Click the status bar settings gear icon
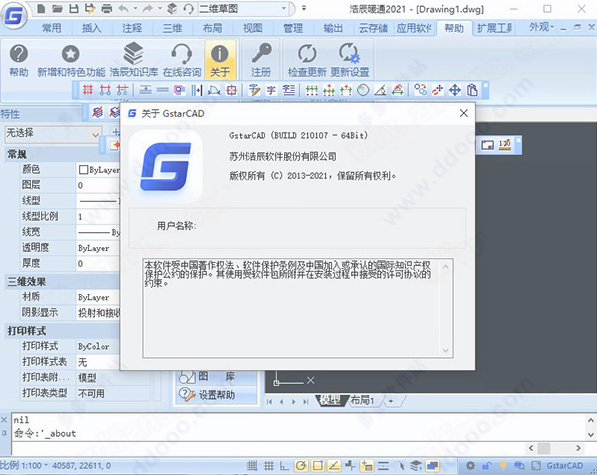The height and width of the screenshot is (475, 597). click(470, 465)
